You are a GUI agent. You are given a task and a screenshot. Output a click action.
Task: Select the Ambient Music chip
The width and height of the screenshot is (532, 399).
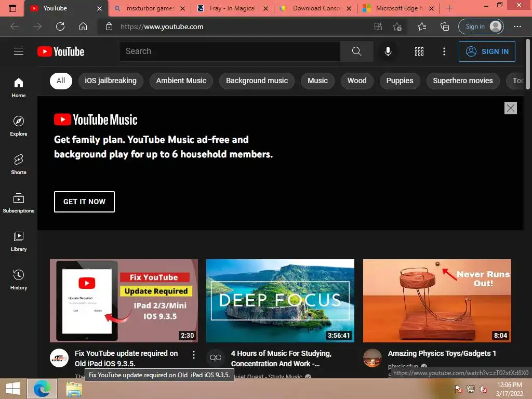(181, 81)
